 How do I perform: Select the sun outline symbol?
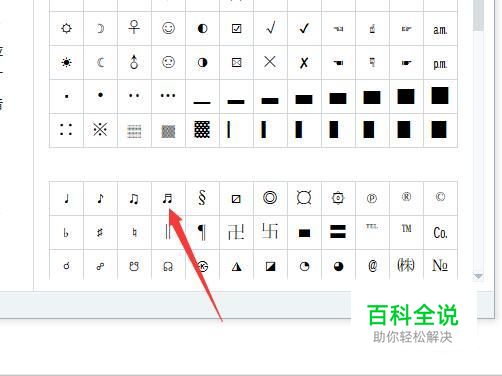[66, 28]
